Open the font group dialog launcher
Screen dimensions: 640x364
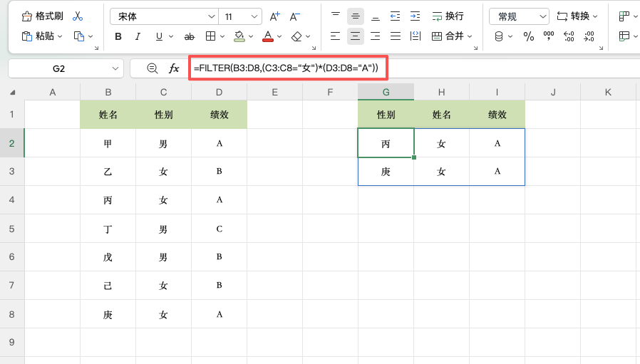(314, 48)
